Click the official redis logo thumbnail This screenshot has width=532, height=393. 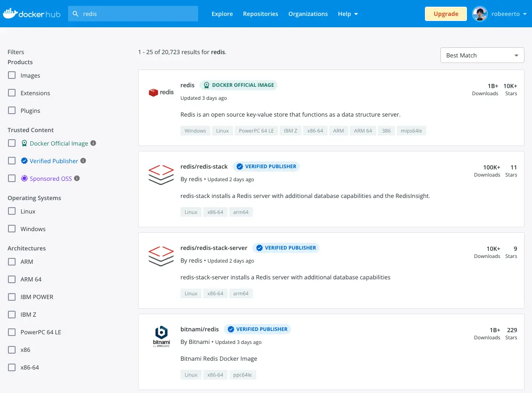161,92
